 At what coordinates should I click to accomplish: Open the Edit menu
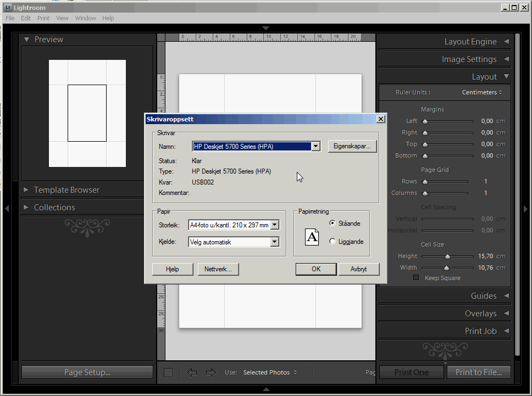(26, 18)
